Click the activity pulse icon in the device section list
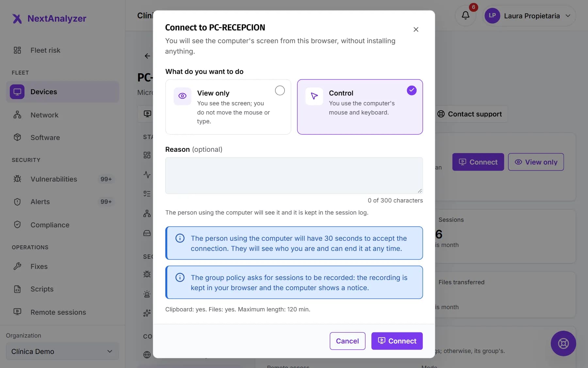Image resolution: width=588 pixels, height=368 pixels. click(147, 175)
